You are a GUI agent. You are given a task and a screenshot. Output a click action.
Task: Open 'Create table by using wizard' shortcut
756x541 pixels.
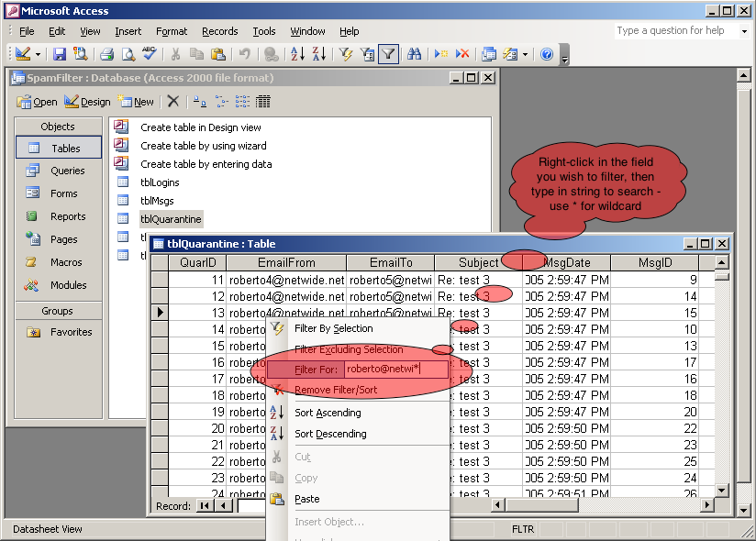point(203,146)
